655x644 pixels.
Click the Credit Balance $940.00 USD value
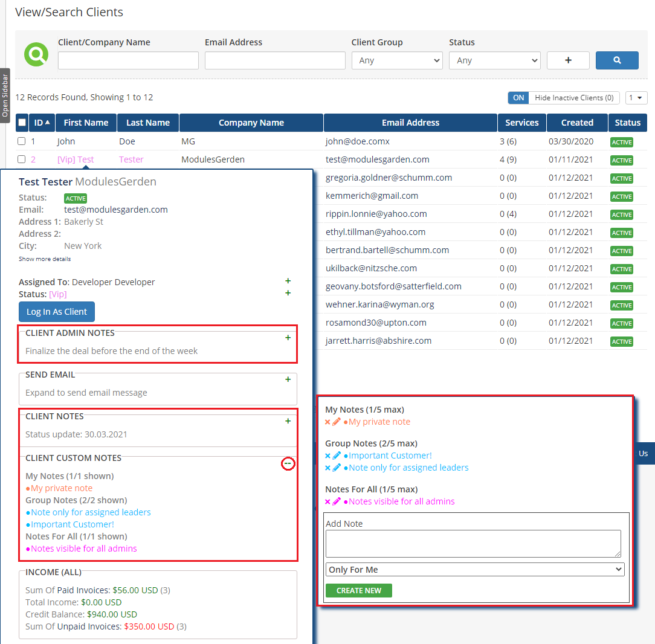point(112,614)
